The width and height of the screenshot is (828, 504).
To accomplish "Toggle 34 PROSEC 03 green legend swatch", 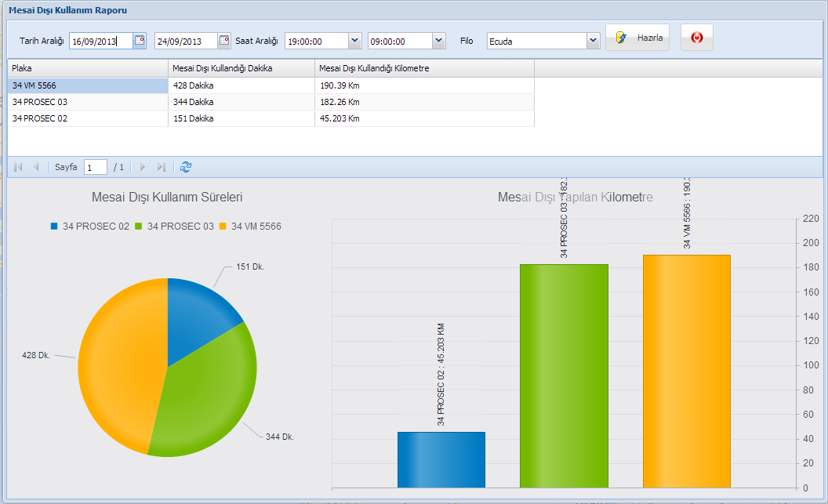I will click(x=138, y=227).
